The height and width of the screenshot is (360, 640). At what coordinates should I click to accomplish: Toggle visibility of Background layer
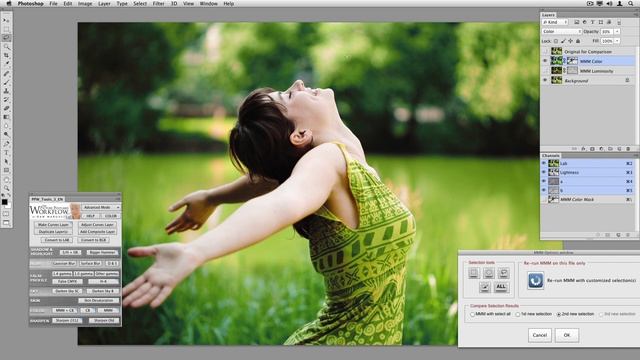(545, 80)
